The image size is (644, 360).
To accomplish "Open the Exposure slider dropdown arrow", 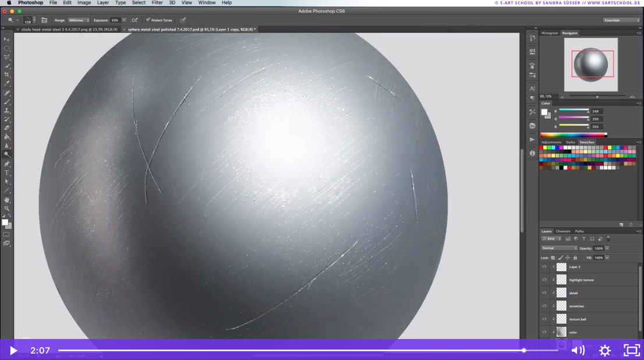I will click(x=124, y=20).
